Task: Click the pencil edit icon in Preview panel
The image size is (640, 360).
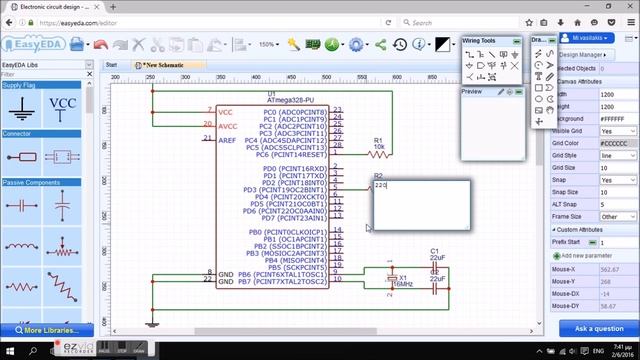Action: [501, 92]
